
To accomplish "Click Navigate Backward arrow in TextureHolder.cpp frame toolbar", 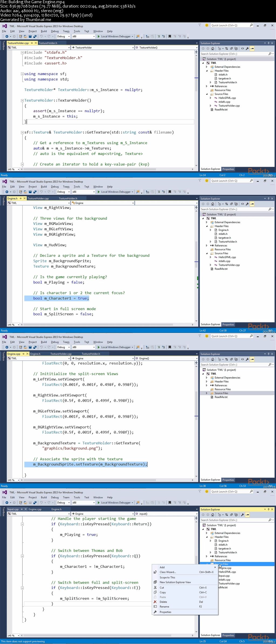I will (7, 36).
